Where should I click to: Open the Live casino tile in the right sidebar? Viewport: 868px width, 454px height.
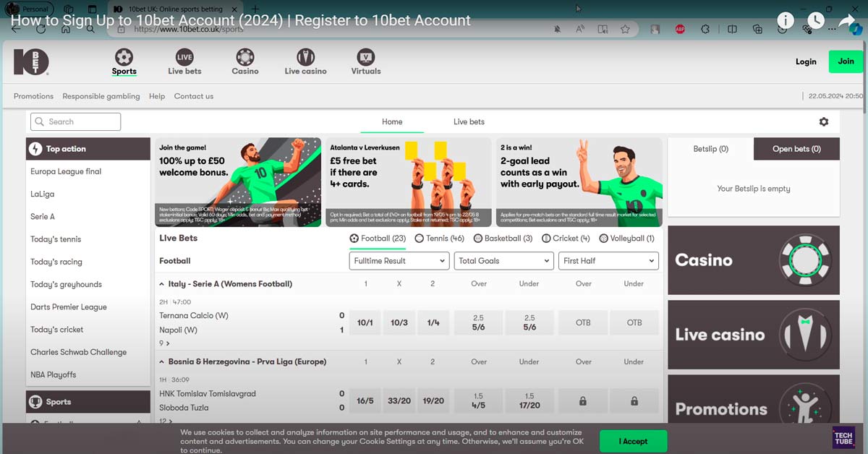[754, 335]
